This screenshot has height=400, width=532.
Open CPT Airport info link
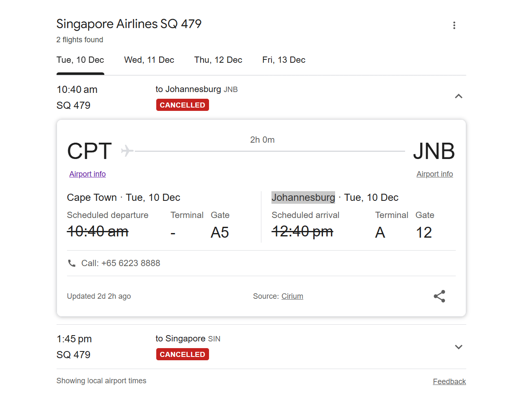[x=88, y=174]
